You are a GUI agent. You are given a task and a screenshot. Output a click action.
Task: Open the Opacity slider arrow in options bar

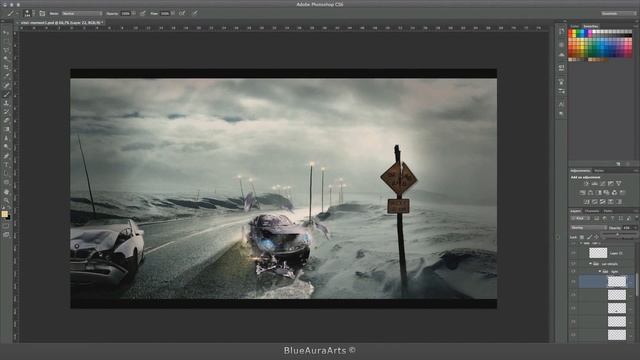133,13
